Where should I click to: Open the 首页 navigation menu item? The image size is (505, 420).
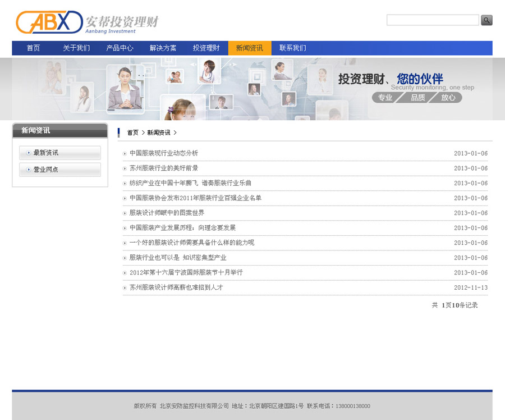(x=33, y=48)
